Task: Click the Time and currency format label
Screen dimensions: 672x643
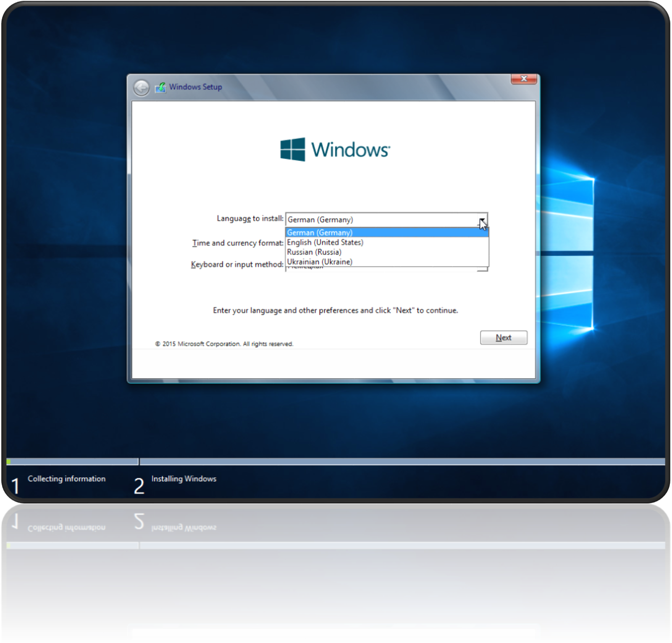Action: tap(238, 243)
